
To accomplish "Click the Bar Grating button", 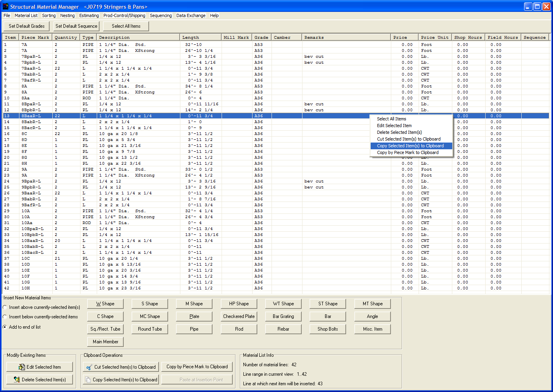I will click(x=283, y=316).
